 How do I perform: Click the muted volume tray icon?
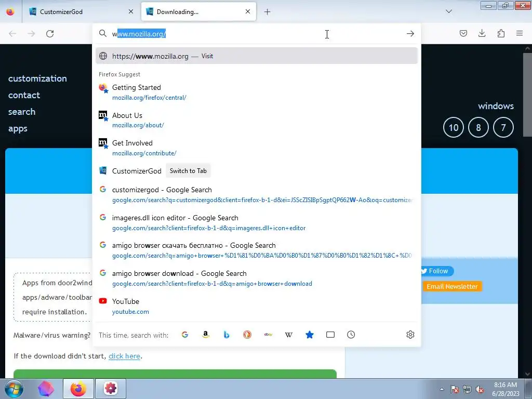point(480,390)
